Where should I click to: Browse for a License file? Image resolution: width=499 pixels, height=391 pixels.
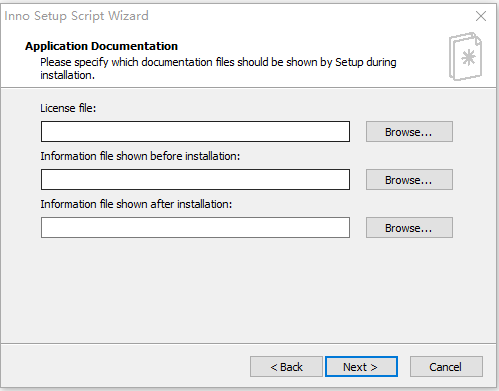coord(409,132)
